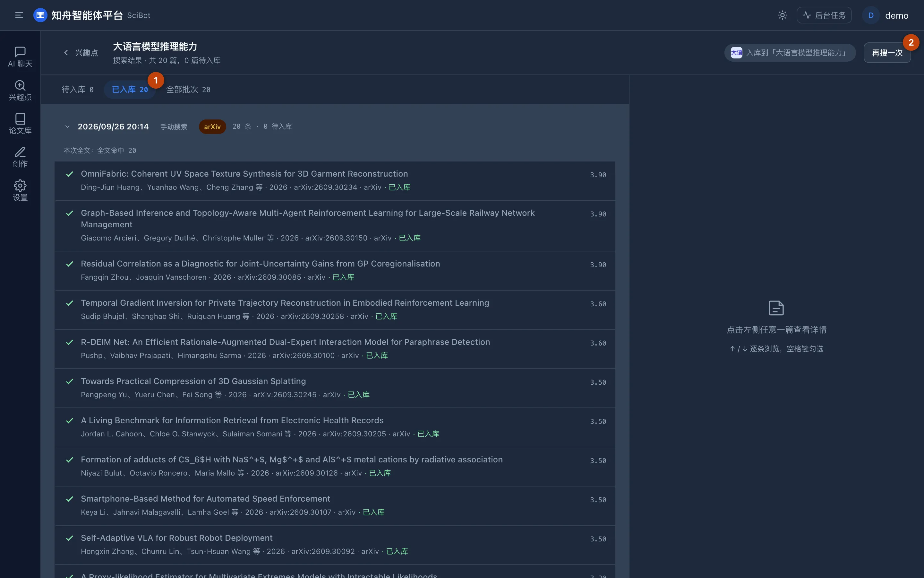Screen dimensions: 924x578
Task: Open the R-DEIM Net paraphrase detection paper
Action: tap(335, 349)
